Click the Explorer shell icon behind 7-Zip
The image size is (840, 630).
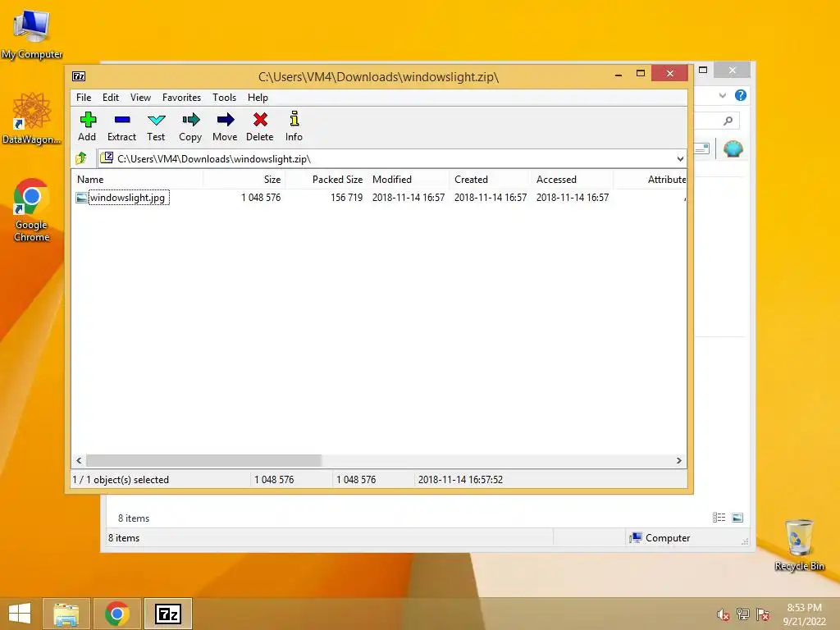tap(733, 148)
